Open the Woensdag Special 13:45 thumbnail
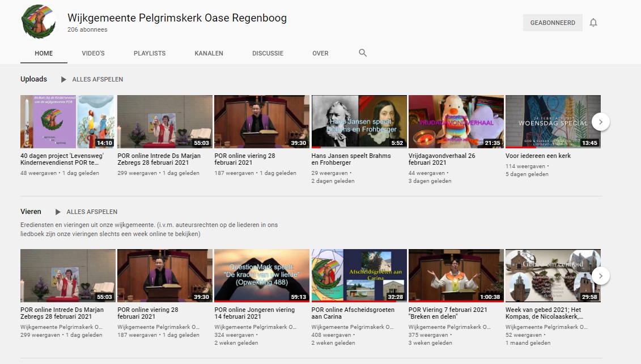This screenshot has height=364, width=641. (x=553, y=122)
